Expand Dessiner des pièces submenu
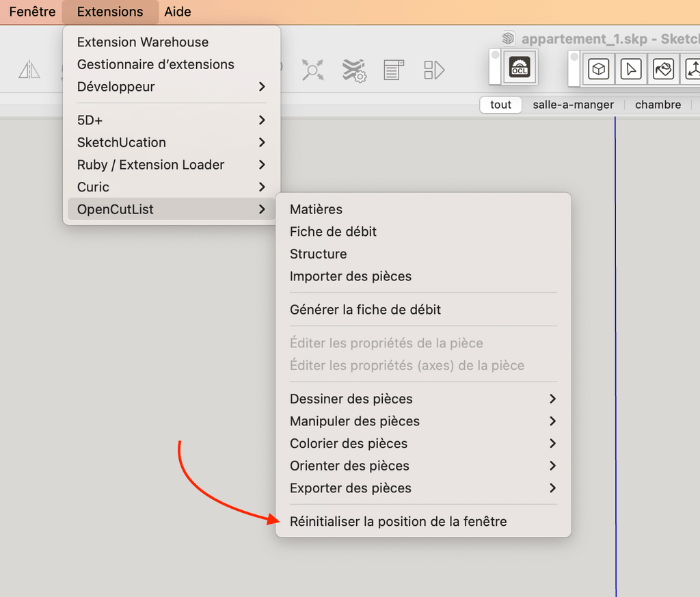The height and width of the screenshot is (597, 700). pyautogui.click(x=423, y=399)
